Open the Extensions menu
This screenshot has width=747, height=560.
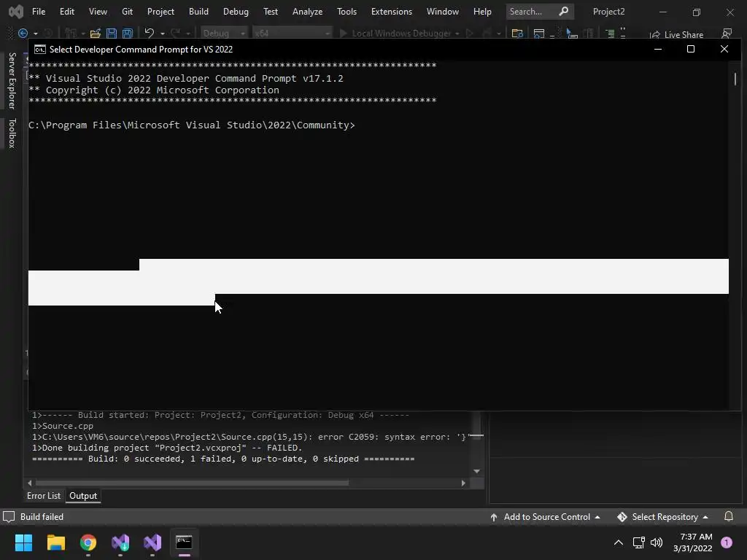point(392,12)
